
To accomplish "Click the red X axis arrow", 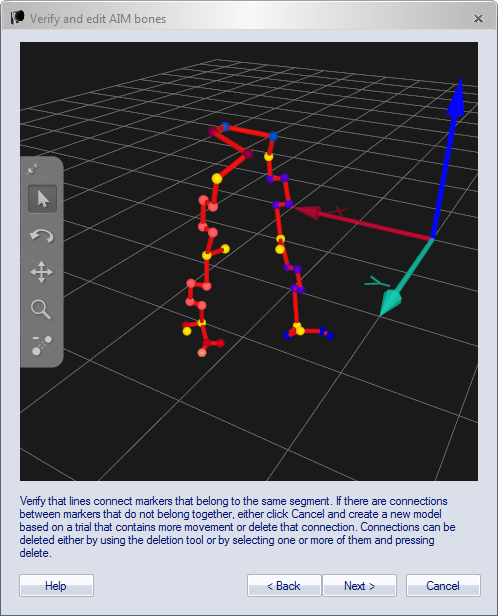I will coord(361,223).
